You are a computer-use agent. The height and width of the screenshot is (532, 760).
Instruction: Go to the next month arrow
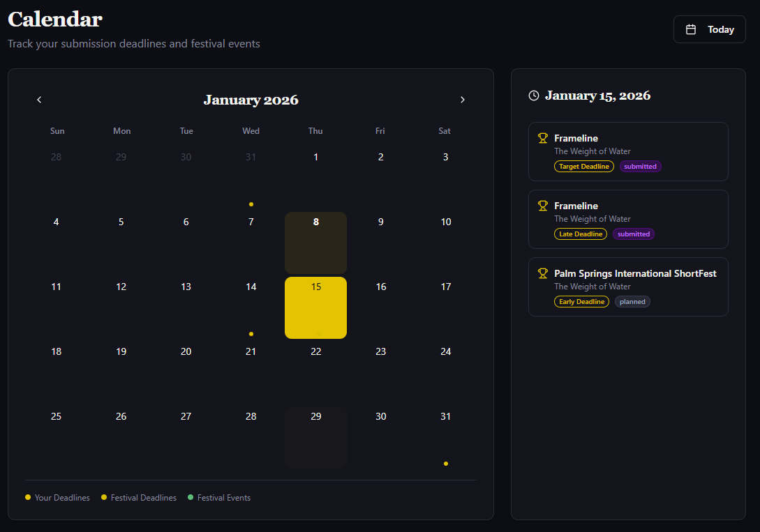(463, 100)
